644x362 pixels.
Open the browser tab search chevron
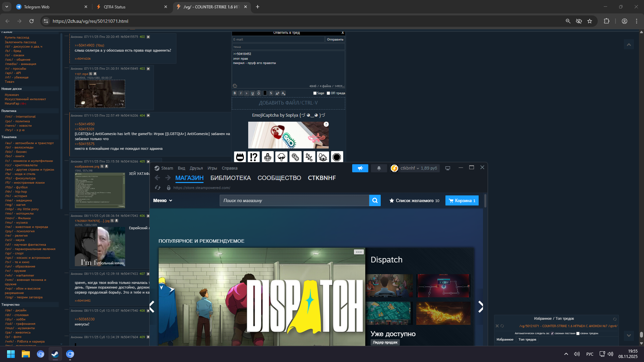[x=7, y=7]
